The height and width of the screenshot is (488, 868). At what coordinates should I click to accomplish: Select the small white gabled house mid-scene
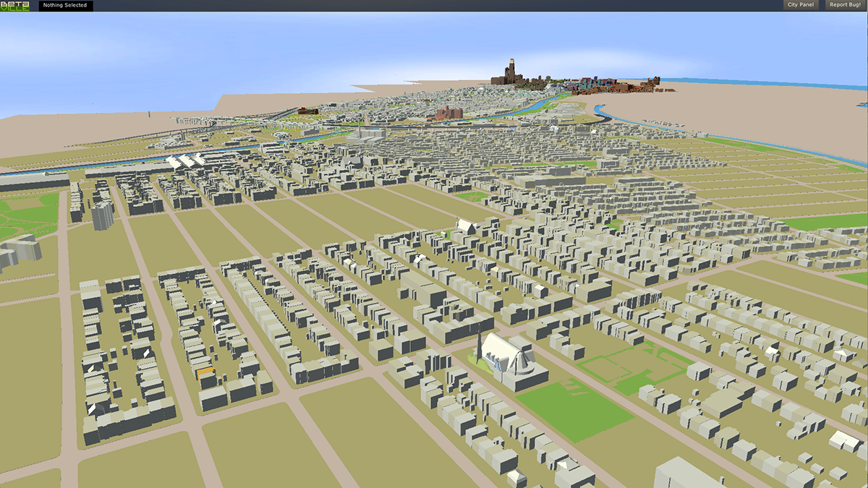pos(466,228)
